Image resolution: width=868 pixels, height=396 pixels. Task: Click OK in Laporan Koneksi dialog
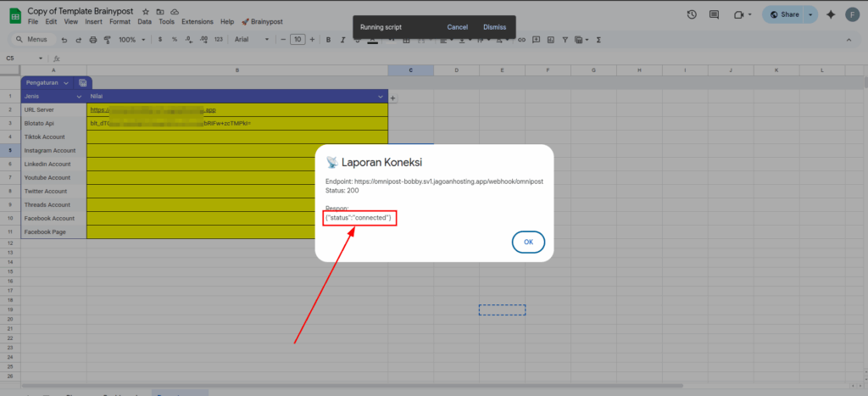pyautogui.click(x=528, y=242)
